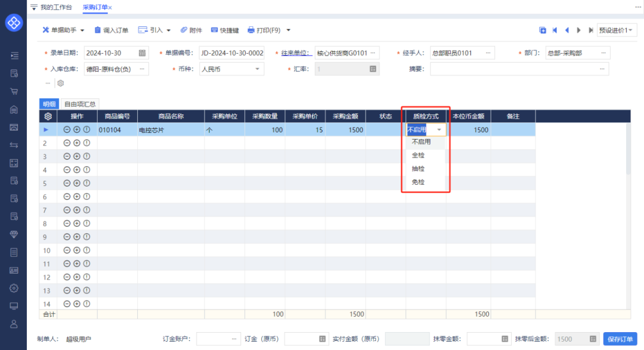The width and height of the screenshot is (644, 350).
Task: Open calculator icon in 抹零金额 field
Action: coord(505,339)
